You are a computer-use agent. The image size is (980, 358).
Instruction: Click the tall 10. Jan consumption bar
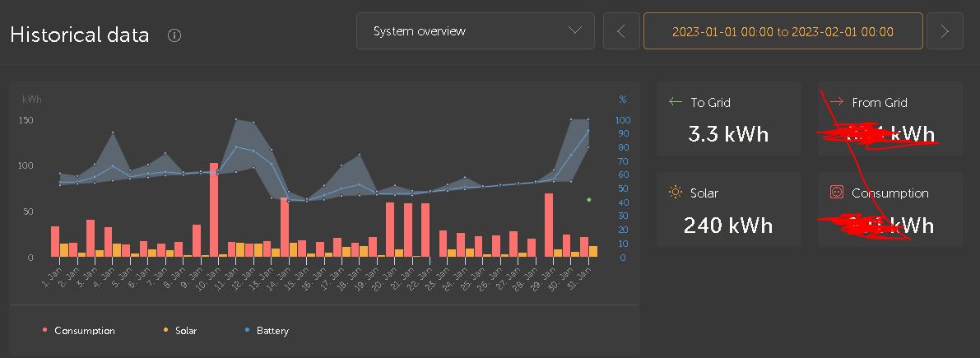point(214,210)
